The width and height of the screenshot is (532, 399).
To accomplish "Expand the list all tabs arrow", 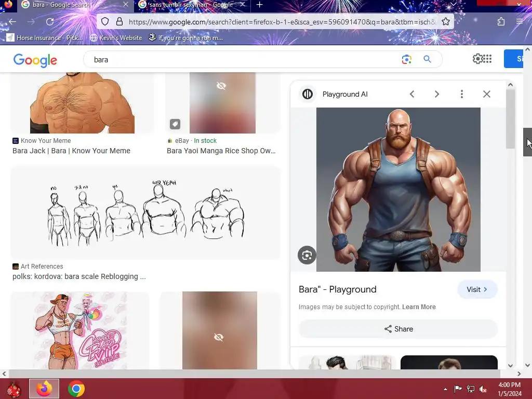I will tap(453, 4).
